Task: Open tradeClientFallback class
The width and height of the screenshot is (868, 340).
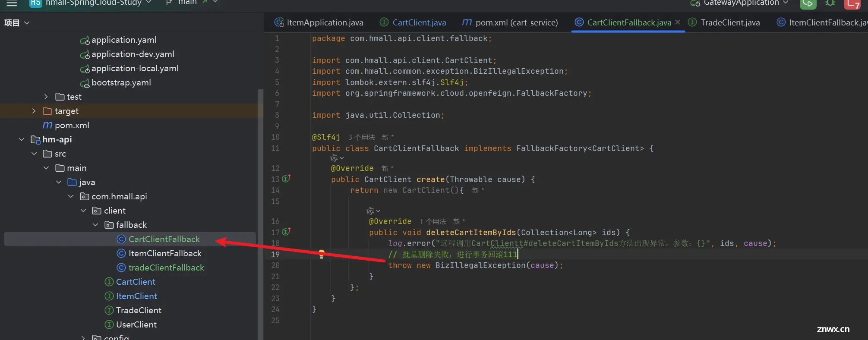Action: [x=166, y=268]
